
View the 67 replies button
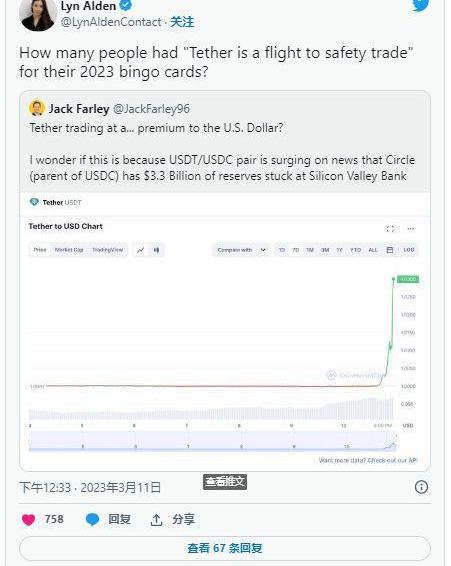click(225, 548)
